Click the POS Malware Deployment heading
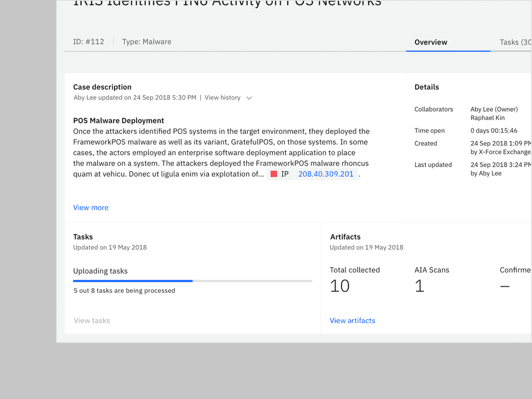 point(119,121)
